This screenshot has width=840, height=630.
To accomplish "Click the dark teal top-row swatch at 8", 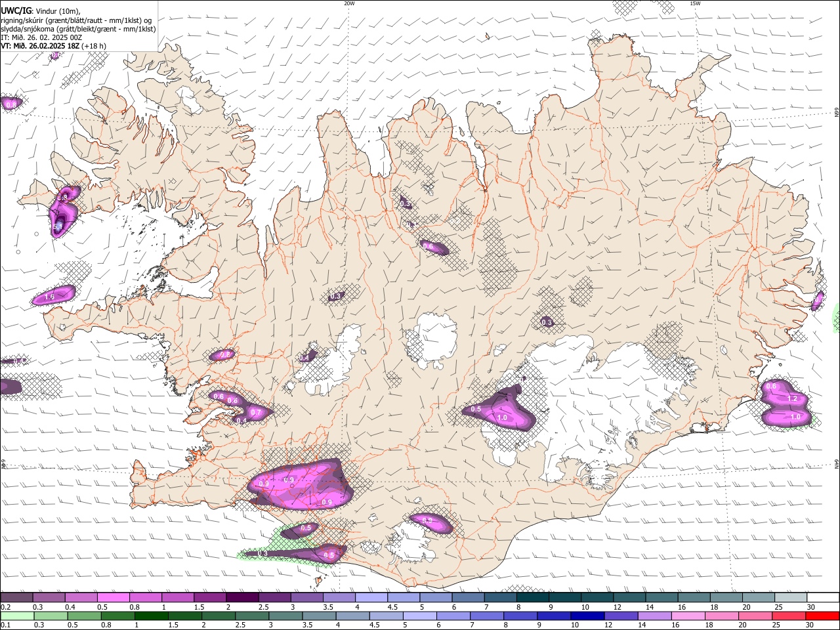I will pos(532,598).
